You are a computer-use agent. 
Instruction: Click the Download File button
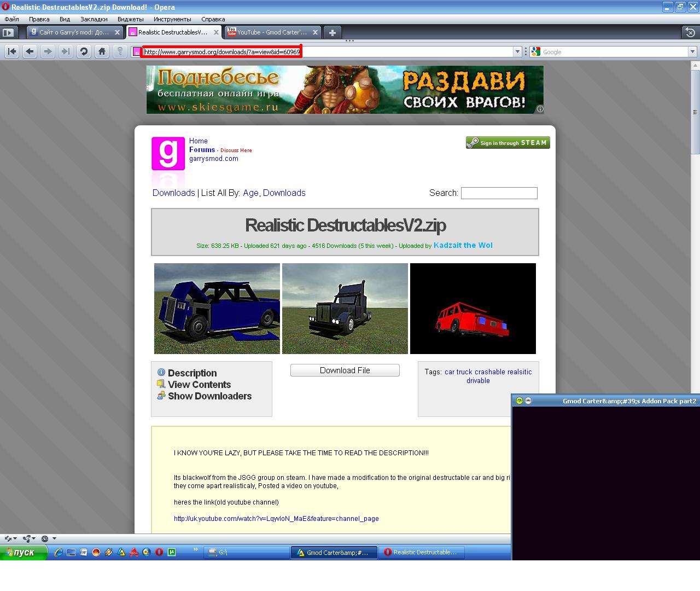345,370
